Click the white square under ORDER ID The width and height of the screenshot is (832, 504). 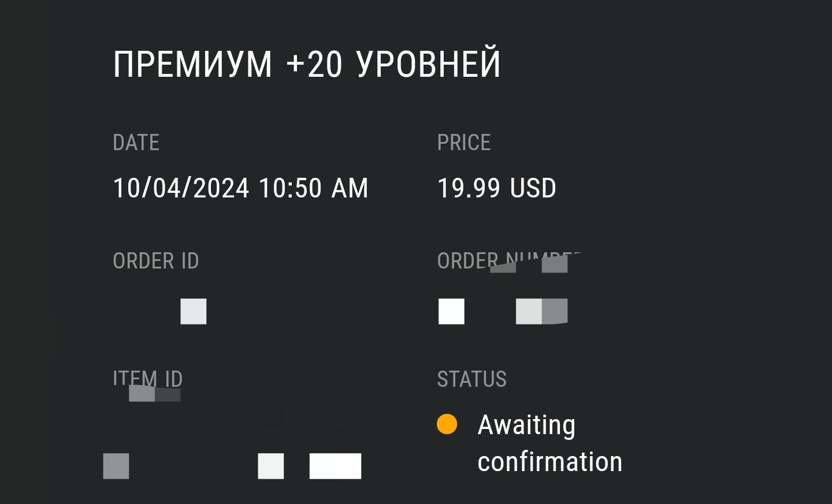[x=193, y=311]
